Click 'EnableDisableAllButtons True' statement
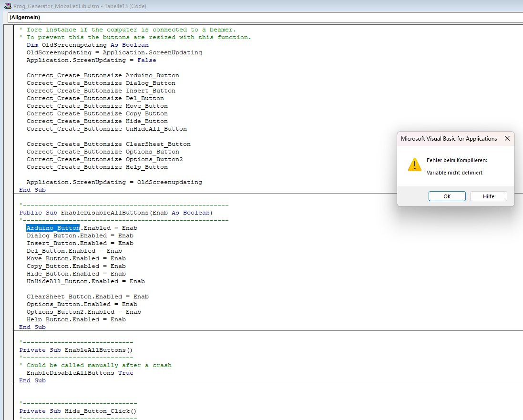This screenshot has width=523, height=420. click(x=80, y=373)
